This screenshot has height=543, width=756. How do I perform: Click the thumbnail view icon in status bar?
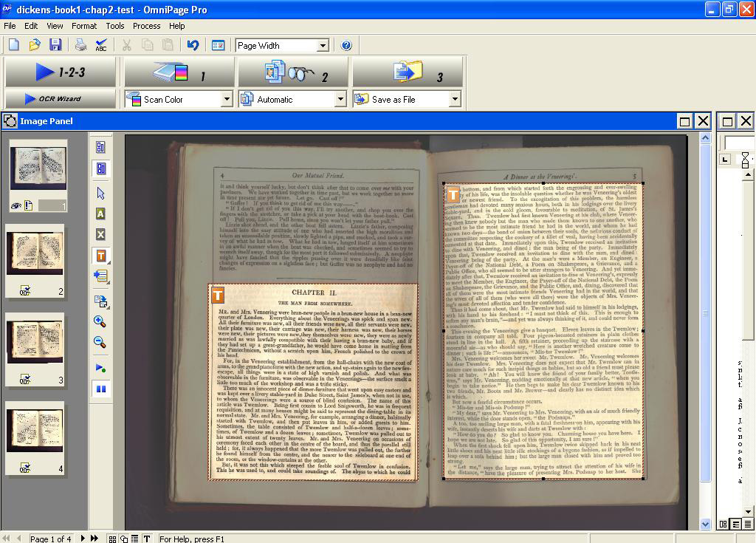(x=112, y=539)
